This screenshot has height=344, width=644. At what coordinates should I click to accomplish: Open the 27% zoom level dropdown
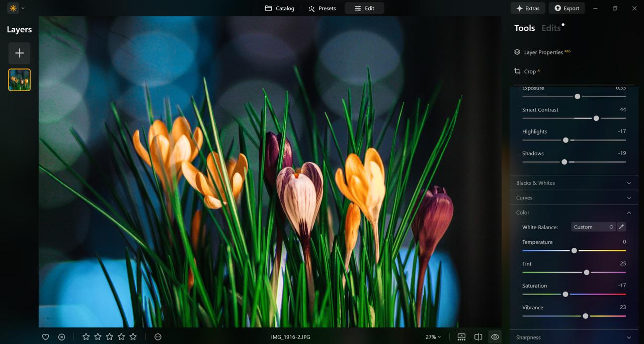(433, 337)
